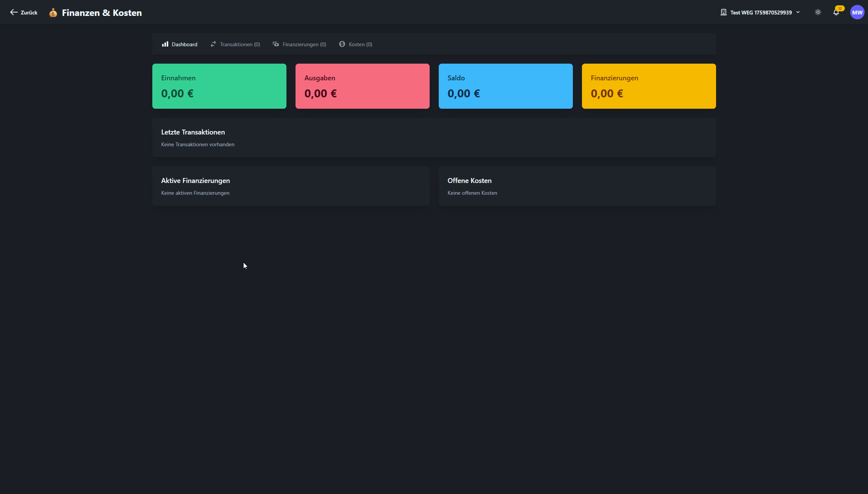Click the Finanzierungen banknote icon

(276, 44)
